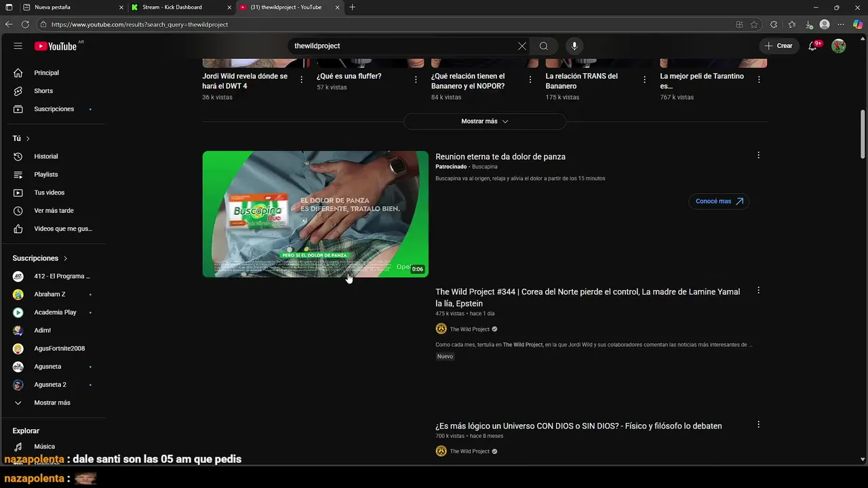Image resolution: width=868 pixels, height=488 pixels.
Task: Start voice search with microphone icon
Action: [x=574, y=46]
